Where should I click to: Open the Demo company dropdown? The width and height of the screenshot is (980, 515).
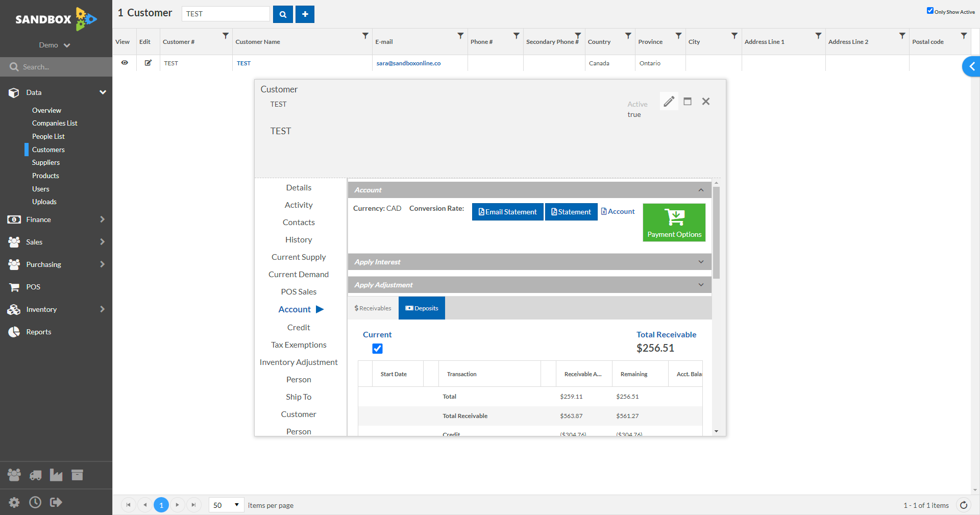point(55,45)
